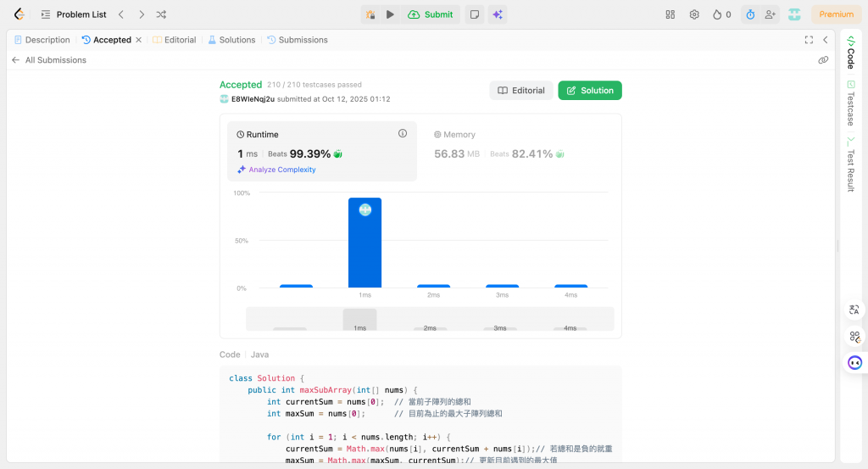The height and width of the screenshot is (469, 868).
Task: Pick a random problem shuffle icon
Action: pyautogui.click(x=161, y=14)
